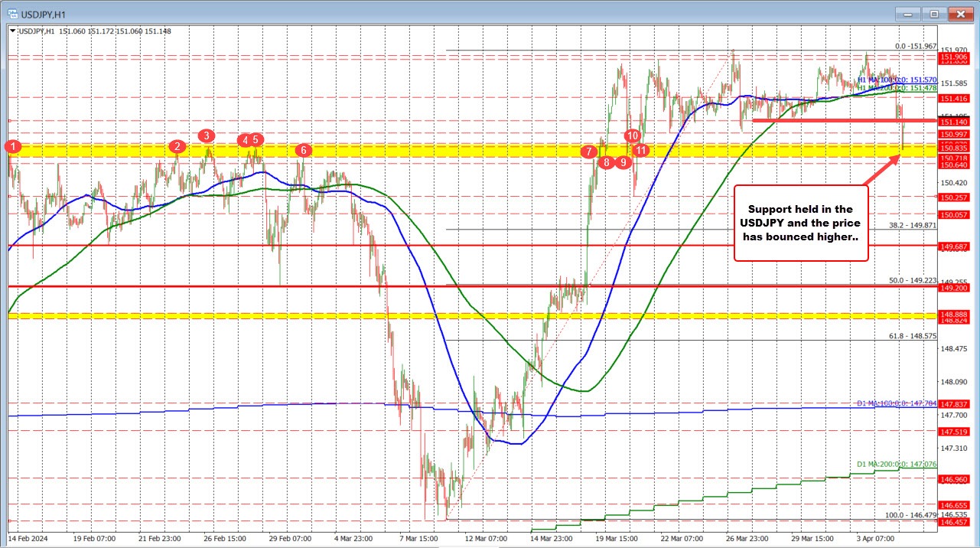Image resolution: width=980 pixels, height=548 pixels.
Task: Click the 147.837 red price tag
Action: point(954,403)
